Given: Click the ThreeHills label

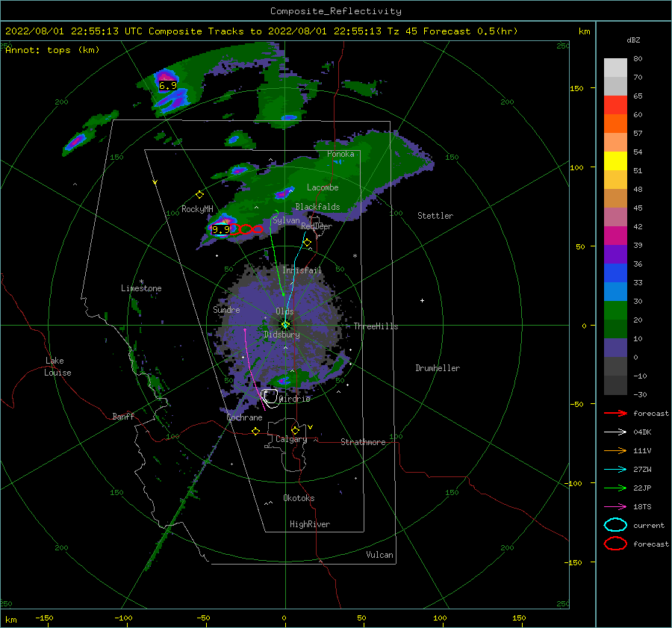Looking at the screenshot, I should tap(376, 326).
